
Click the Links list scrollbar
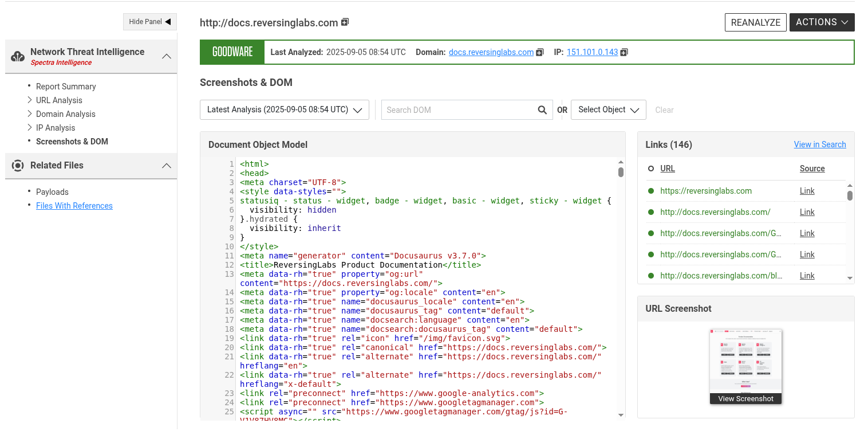(850, 196)
